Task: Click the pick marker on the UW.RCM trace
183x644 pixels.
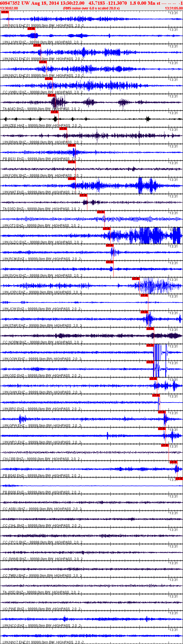Action: 110,245
